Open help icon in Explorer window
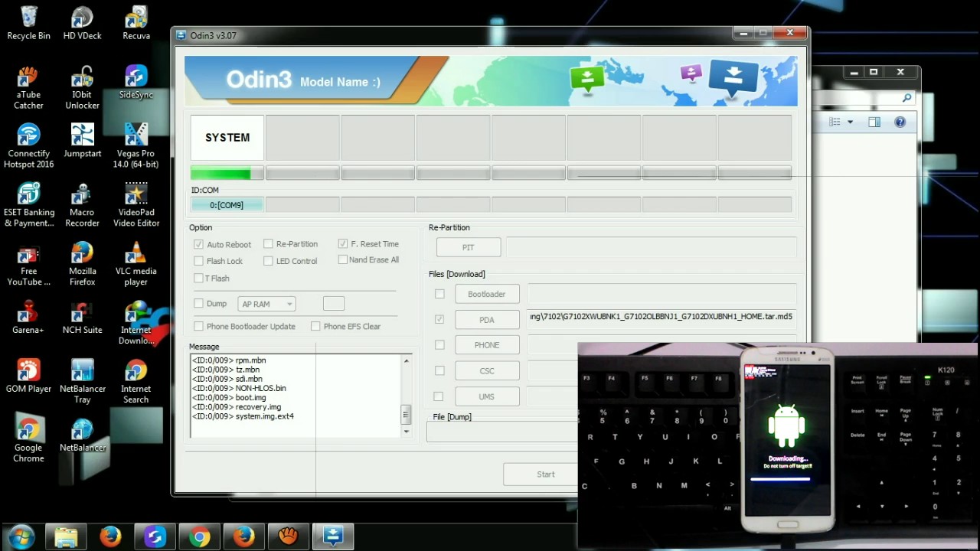Image resolution: width=980 pixels, height=551 pixels. pyautogui.click(x=900, y=122)
